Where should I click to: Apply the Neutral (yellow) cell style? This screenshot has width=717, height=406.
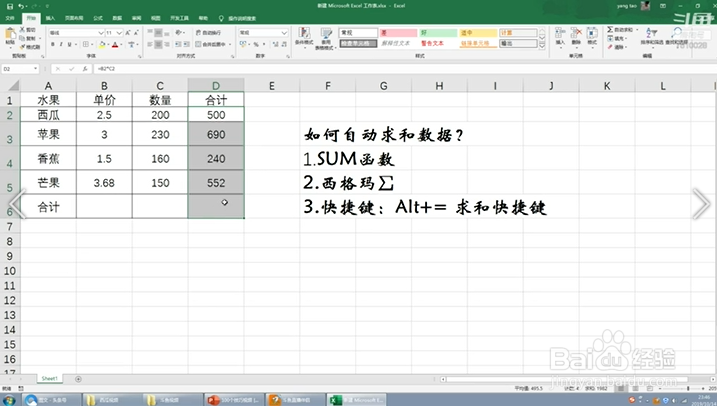pyautogui.click(x=478, y=32)
